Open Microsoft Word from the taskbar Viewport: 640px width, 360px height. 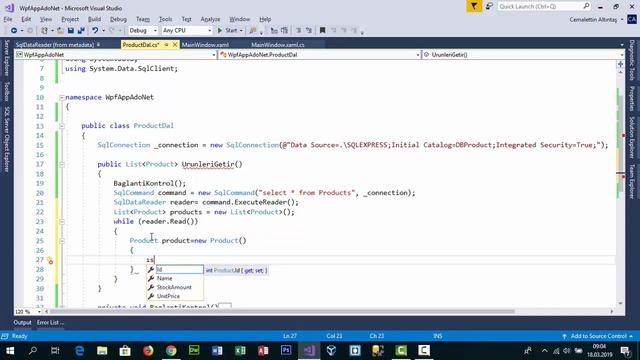coord(217,351)
